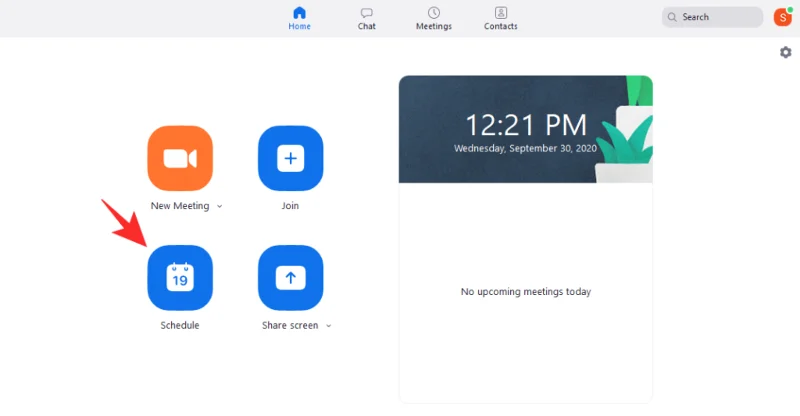Click the magnifier icon in search
This screenshot has height=416, width=800.
[x=674, y=17]
